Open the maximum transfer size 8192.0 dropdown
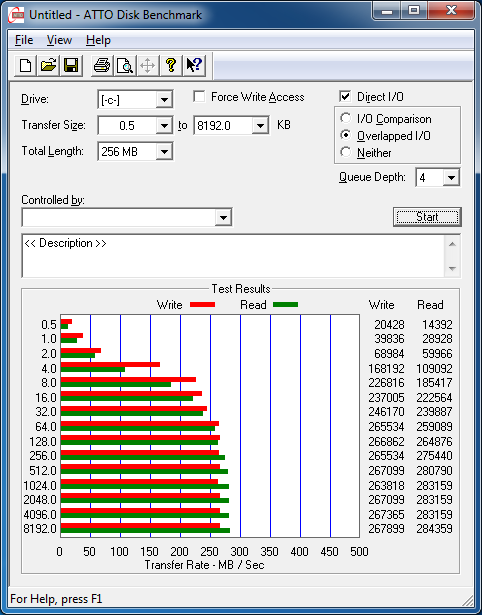482x615 pixels. pyautogui.click(x=260, y=126)
